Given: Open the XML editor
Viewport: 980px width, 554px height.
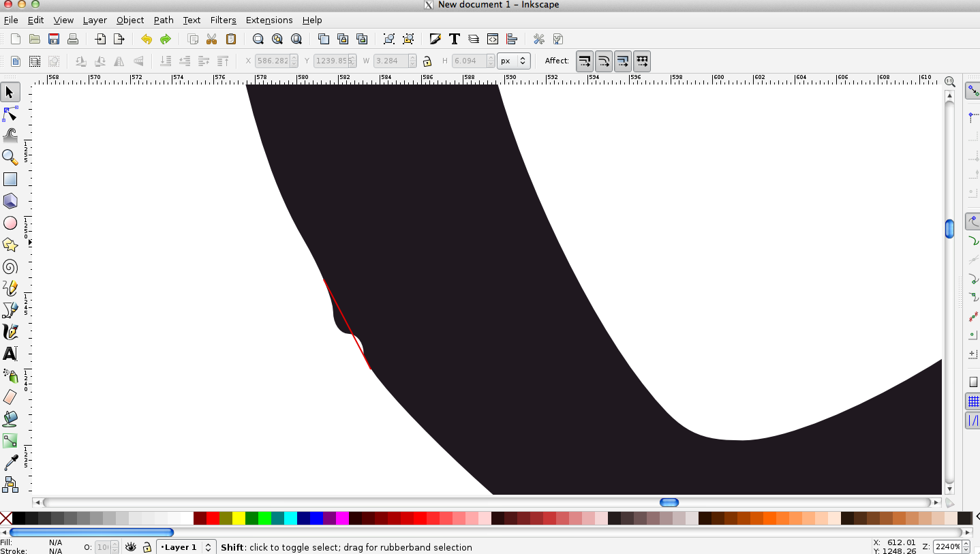Looking at the screenshot, I should [493, 39].
